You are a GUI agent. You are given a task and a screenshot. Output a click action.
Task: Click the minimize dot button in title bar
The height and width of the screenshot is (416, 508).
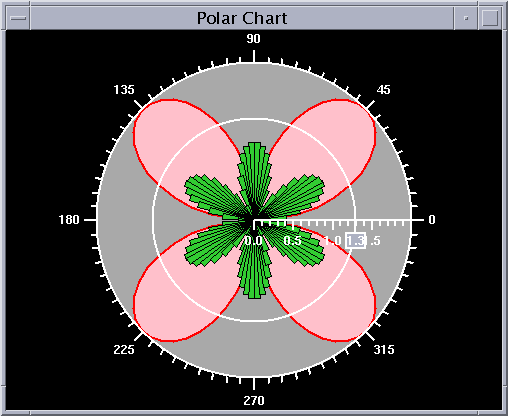[466, 18]
